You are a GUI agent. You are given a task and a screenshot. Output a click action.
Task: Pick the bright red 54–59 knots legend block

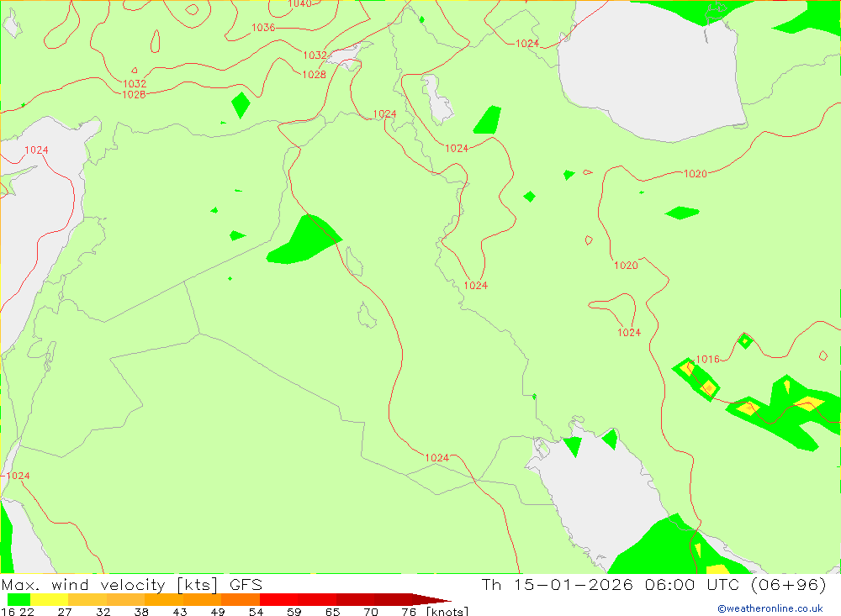coord(279,599)
